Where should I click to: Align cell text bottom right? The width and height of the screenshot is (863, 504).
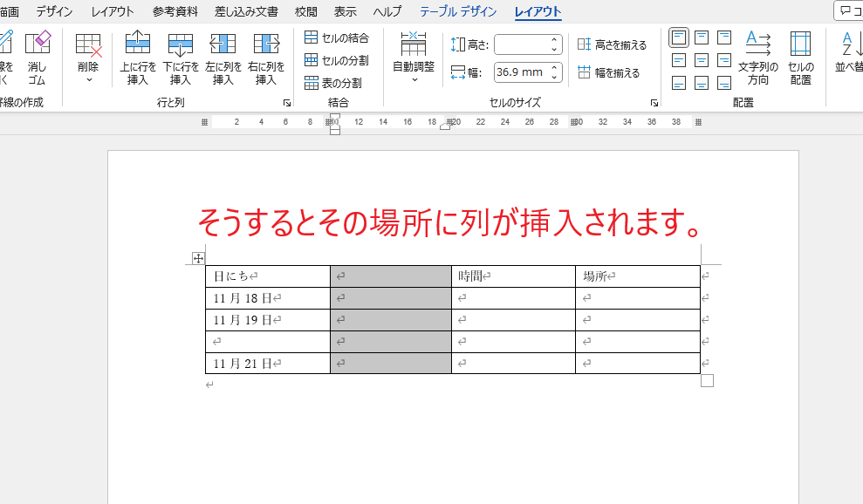(x=724, y=83)
